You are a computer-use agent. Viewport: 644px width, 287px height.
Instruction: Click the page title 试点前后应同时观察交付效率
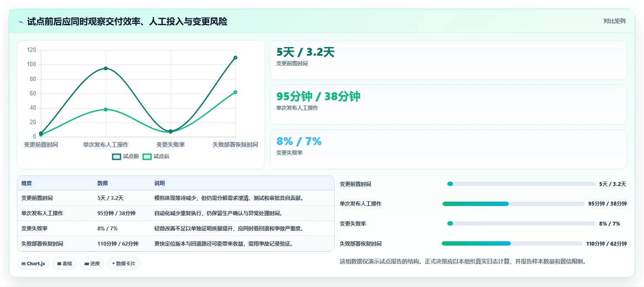(127, 22)
